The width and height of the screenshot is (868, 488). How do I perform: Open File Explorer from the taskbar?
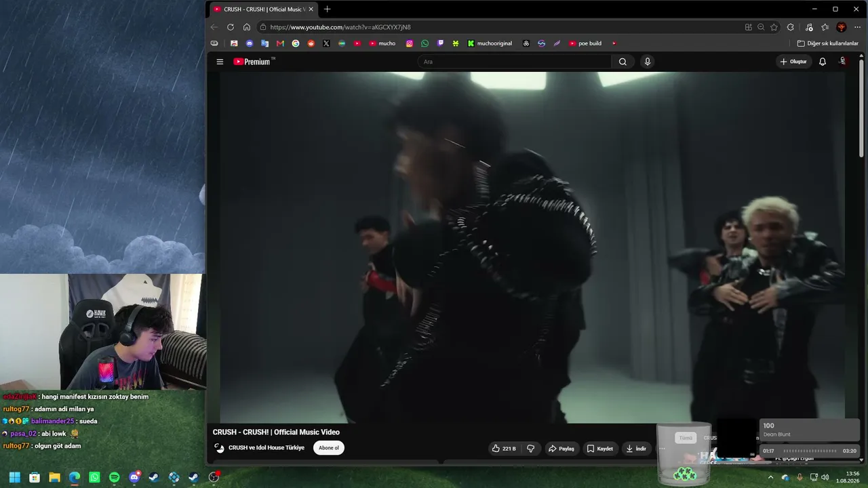tap(54, 477)
